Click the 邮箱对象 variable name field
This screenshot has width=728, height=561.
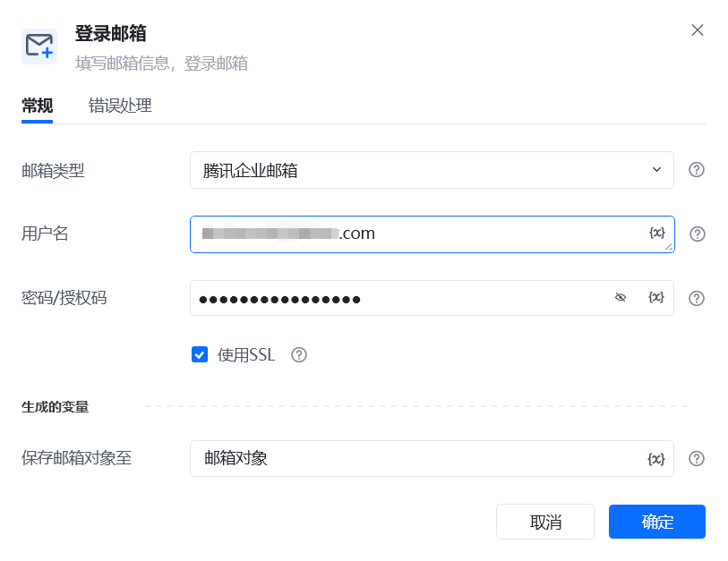click(x=432, y=458)
